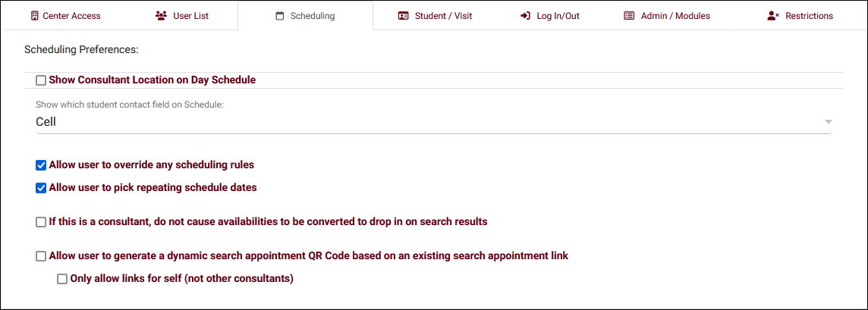Disable Allow user to pick repeating dates

point(41,188)
